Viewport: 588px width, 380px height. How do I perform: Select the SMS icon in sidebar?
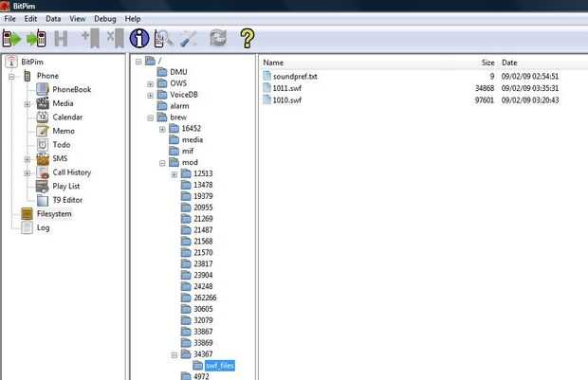(43, 158)
